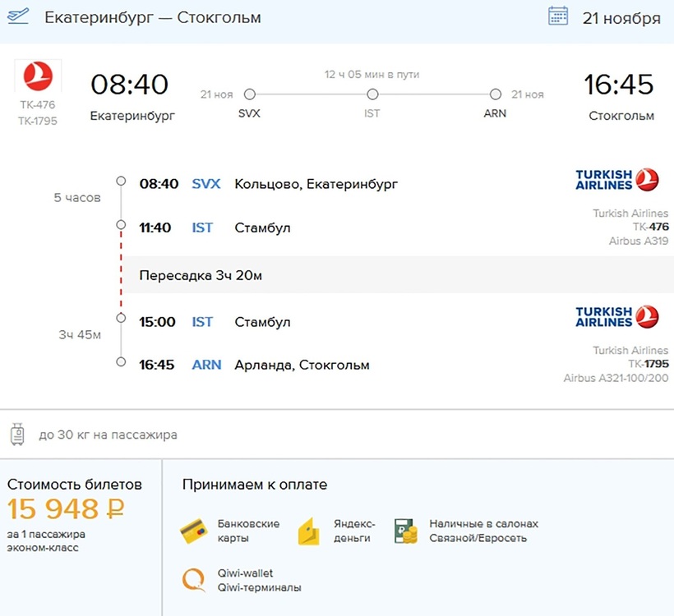This screenshot has height=616, width=674.
Task: Select the Qiwi-wallet payment icon
Action: (193, 580)
